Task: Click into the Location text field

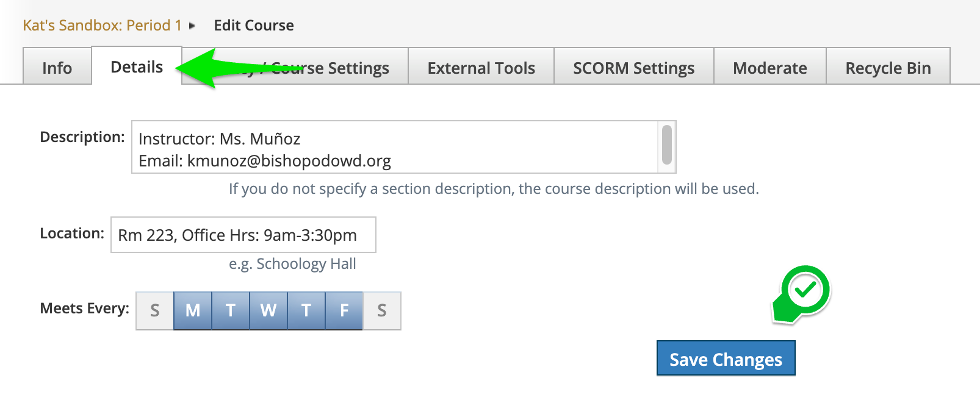Action: tap(243, 235)
